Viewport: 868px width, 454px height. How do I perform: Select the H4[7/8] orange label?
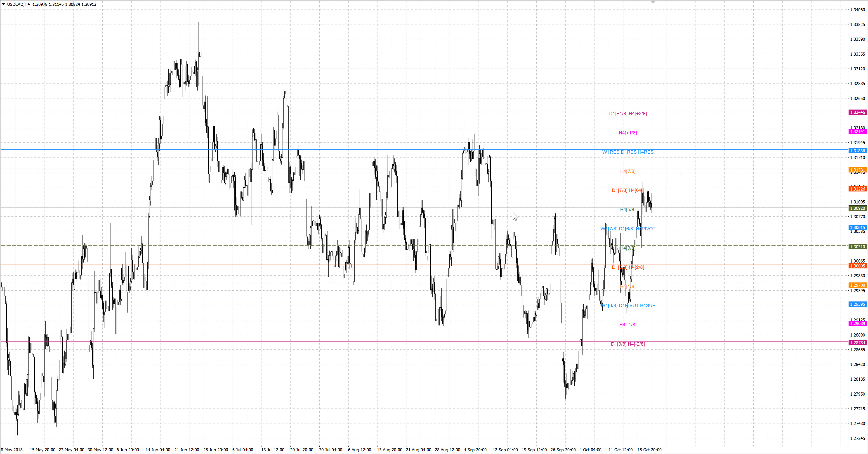coord(628,171)
